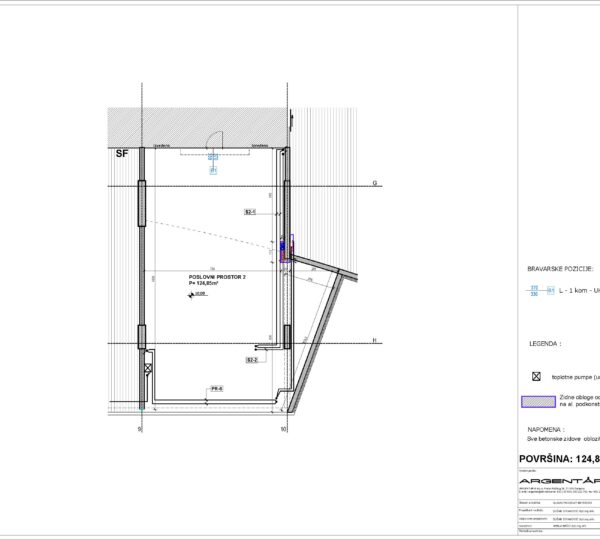Select the door swing symbol on top wall
Screen dimensions: 600x540
(213, 155)
